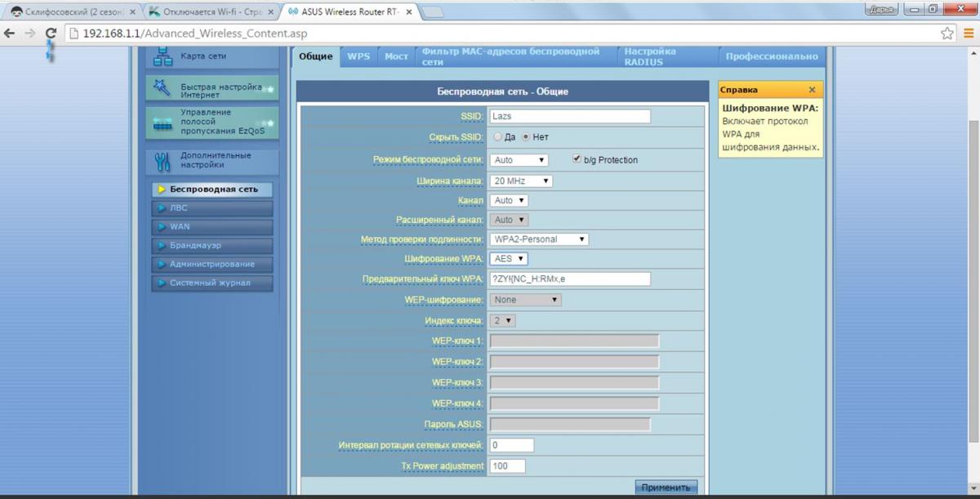This screenshot has width=980, height=499.
Task: Select ЛВС in the sidebar
Action: pyautogui.click(x=212, y=208)
